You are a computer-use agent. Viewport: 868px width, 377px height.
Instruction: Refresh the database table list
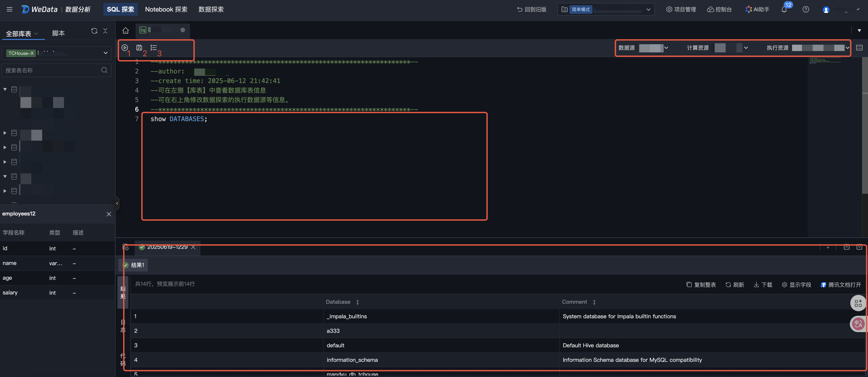click(x=94, y=31)
